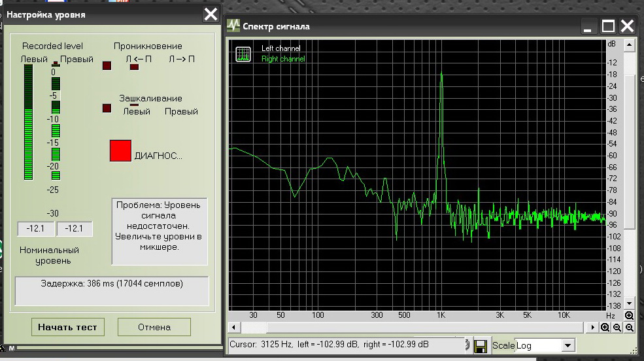Close the Спектр сигнала window

pyautogui.click(x=627, y=26)
